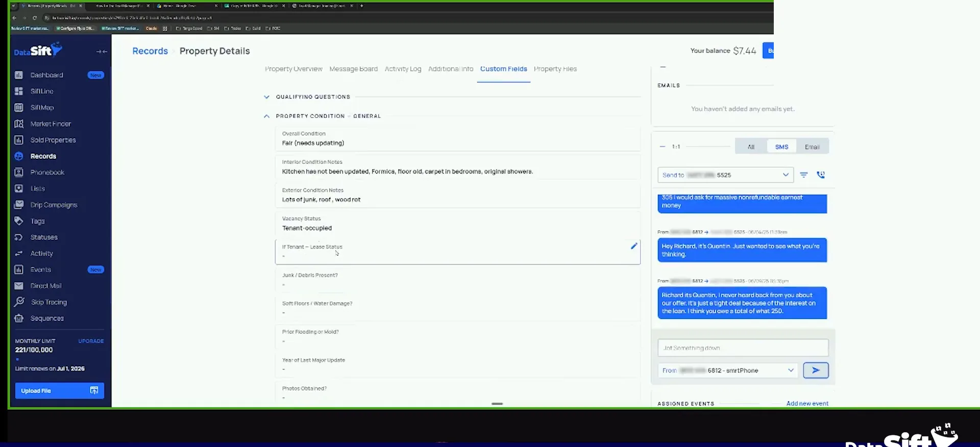Open the Send to number dropdown
This screenshot has height=447, width=980.
pos(725,175)
